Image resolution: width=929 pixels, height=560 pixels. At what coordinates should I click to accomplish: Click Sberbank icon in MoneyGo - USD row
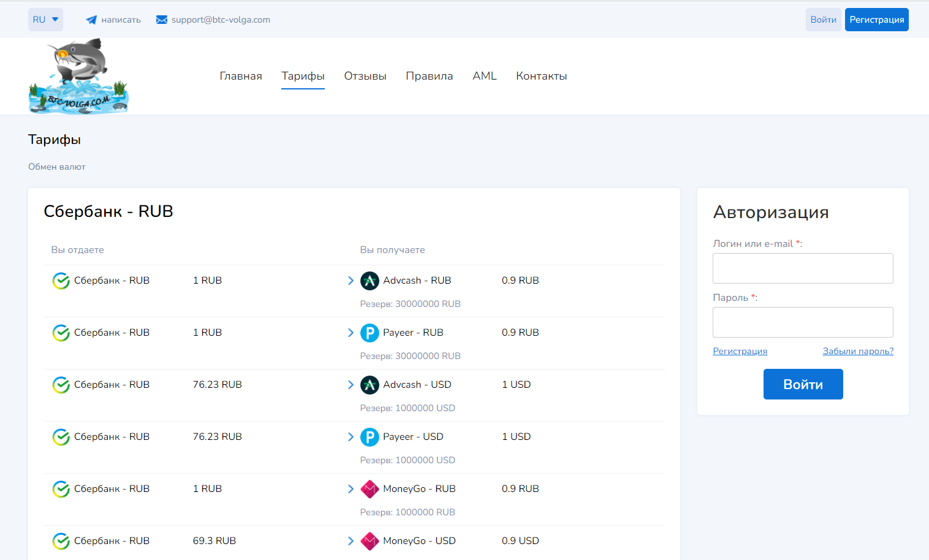(61, 541)
